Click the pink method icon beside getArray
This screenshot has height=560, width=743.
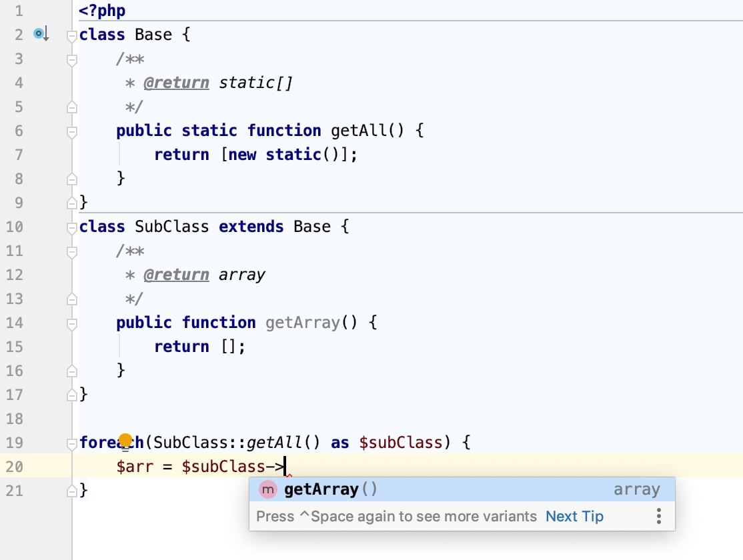[x=267, y=489]
